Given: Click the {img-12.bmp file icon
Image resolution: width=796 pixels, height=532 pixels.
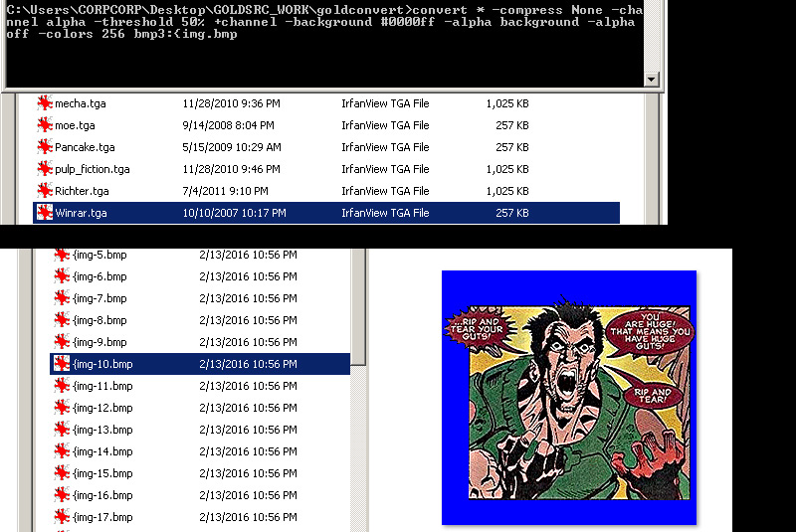Looking at the screenshot, I should [x=62, y=407].
